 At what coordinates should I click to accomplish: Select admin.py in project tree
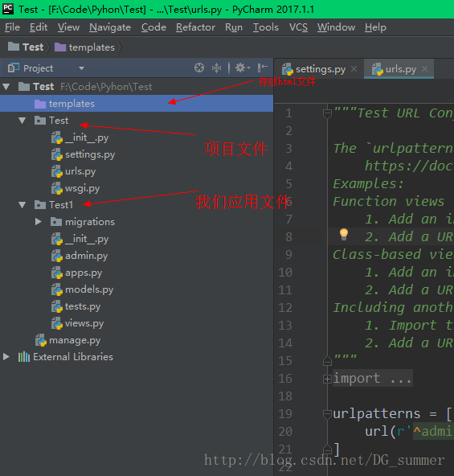[87, 256]
